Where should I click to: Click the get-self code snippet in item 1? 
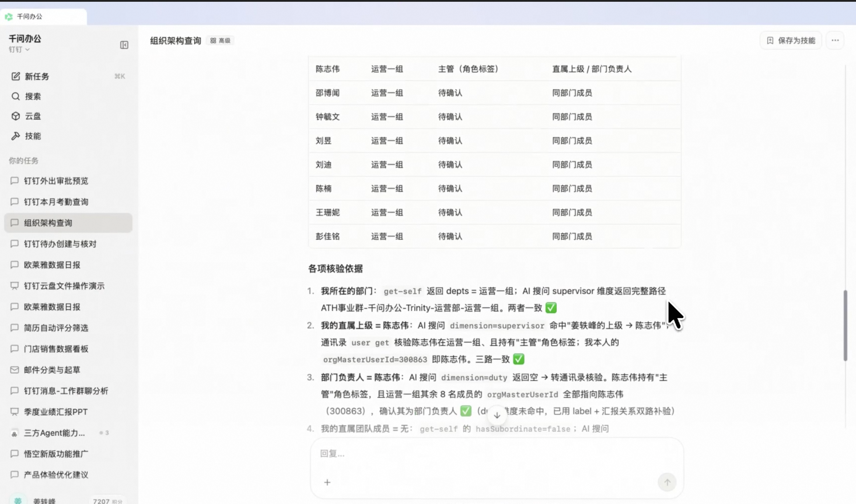tap(403, 291)
